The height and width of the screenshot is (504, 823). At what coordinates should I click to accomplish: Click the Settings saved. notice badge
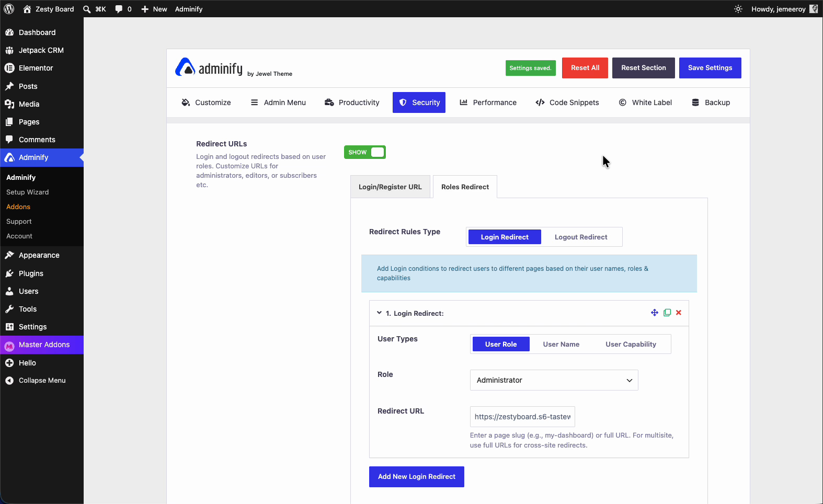pyautogui.click(x=530, y=68)
